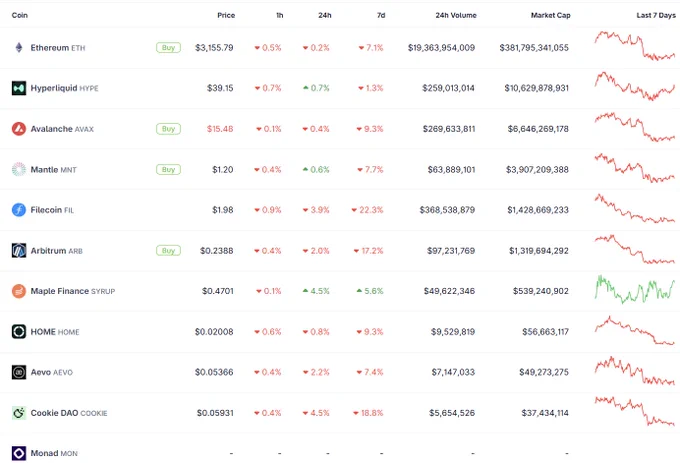This screenshot has height=463, width=680.
Task: Sort by 24h Volume column header
Action: pyautogui.click(x=456, y=15)
